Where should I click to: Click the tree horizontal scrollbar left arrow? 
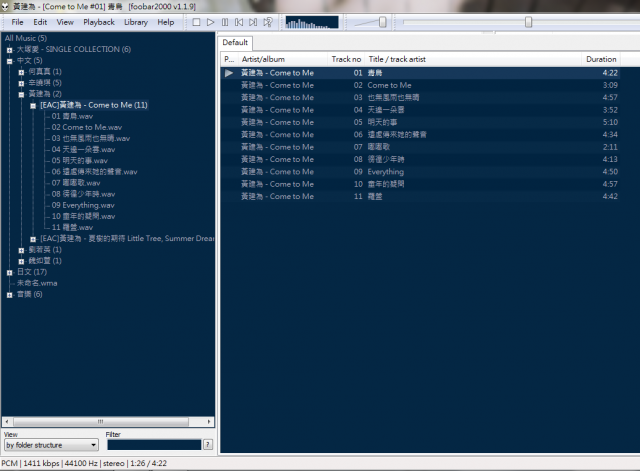[x=7, y=422]
